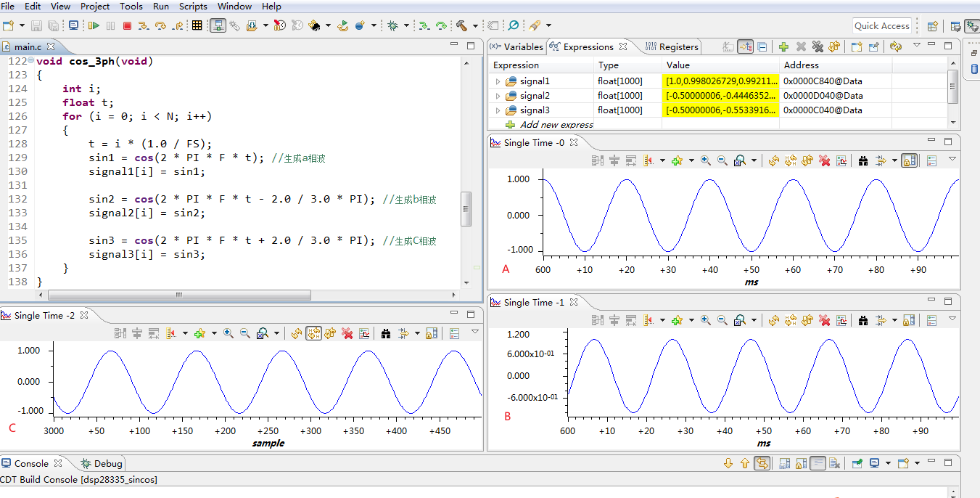
Task: Expand the signal2 expression row
Action: [498, 96]
